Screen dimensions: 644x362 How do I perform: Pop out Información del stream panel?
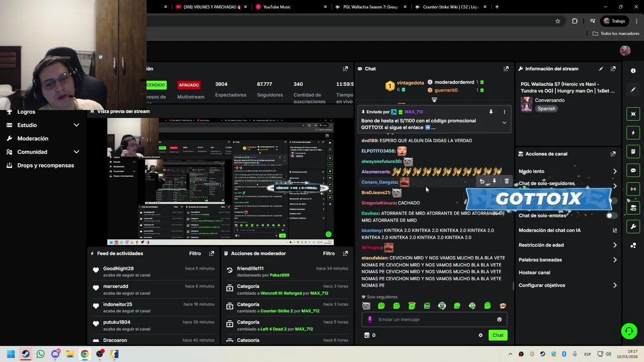(x=613, y=69)
